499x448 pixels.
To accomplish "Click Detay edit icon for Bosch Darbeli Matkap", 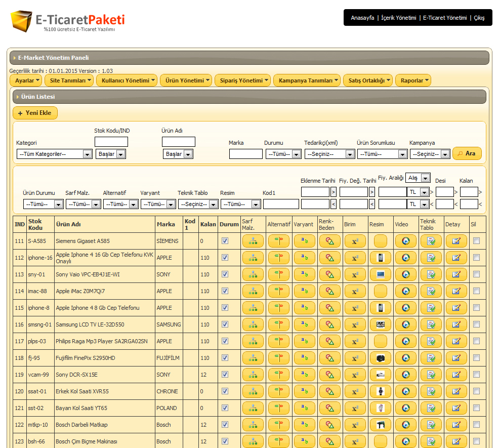I will [456, 425].
